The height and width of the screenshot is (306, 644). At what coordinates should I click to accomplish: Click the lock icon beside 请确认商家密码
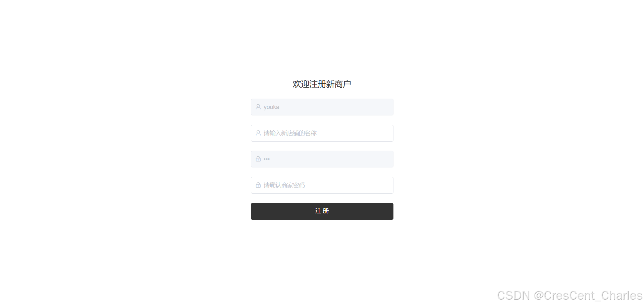(x=258, y=185)
